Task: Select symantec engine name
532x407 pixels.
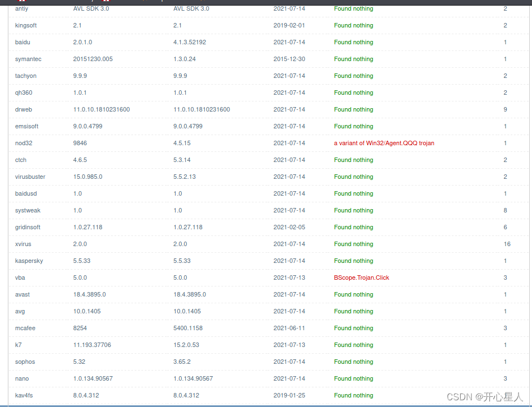Action: (28, 59)
